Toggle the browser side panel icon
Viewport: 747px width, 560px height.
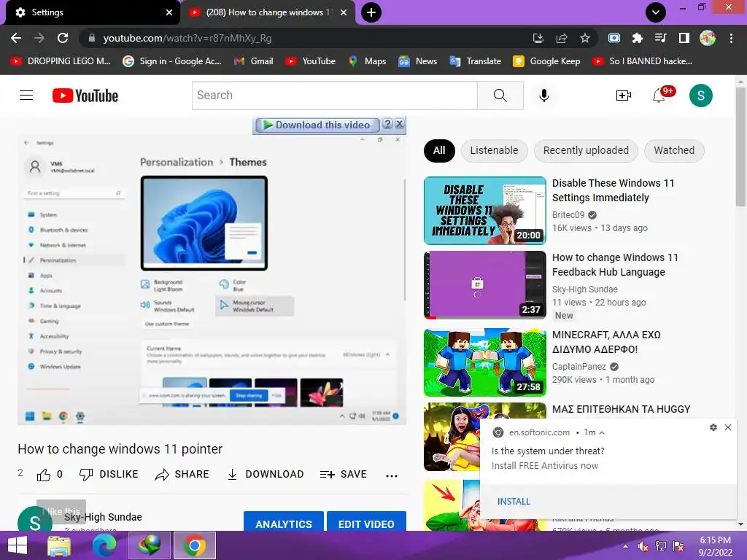point(684,38)
